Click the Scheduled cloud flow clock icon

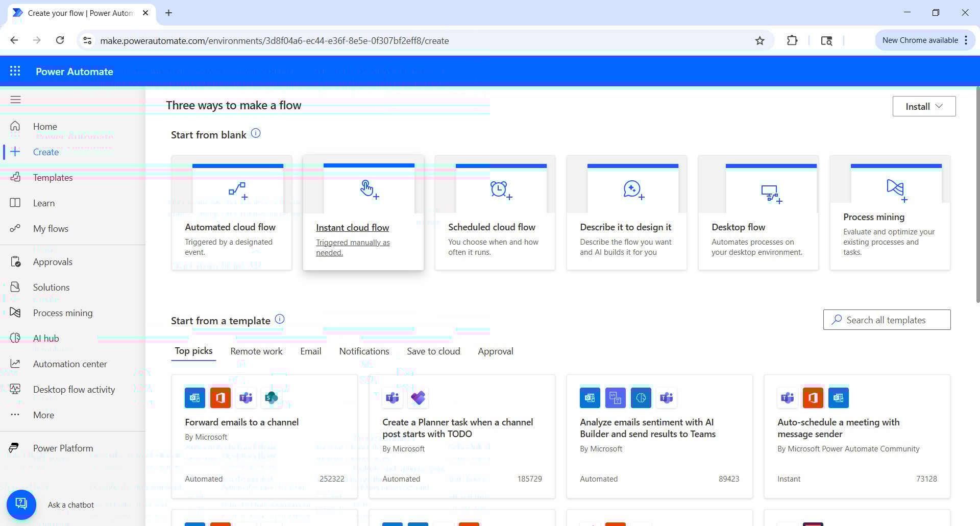pos(501,190)
